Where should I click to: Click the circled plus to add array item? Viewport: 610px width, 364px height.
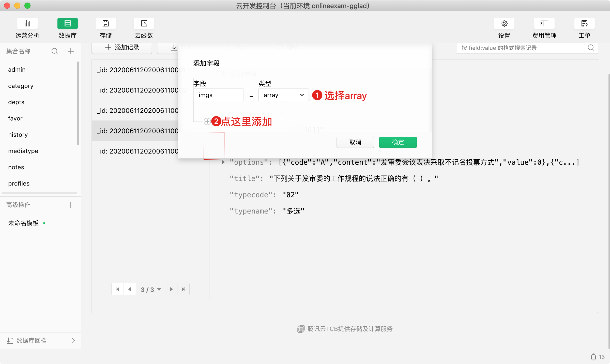click(207, 122)
